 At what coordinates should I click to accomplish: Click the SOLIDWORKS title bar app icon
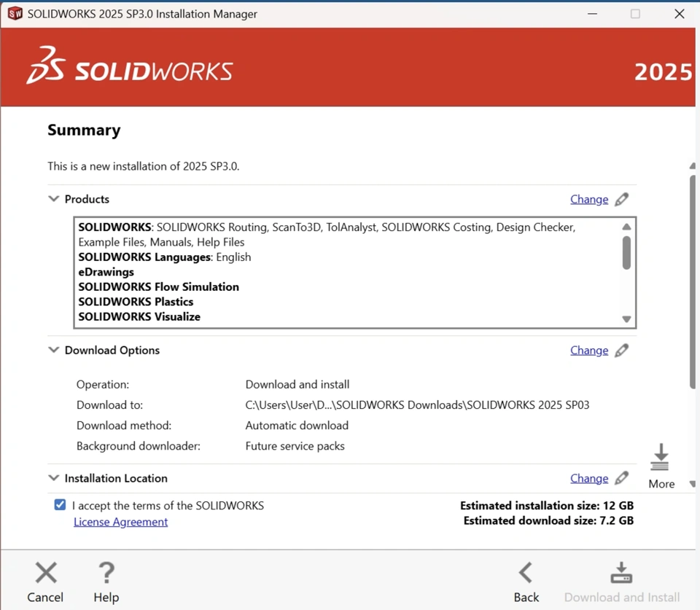[15, 14]
